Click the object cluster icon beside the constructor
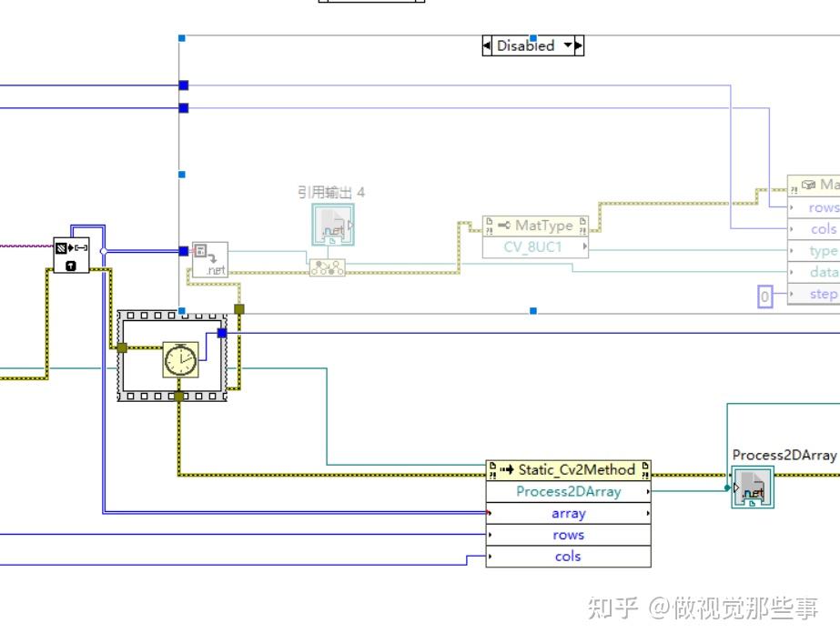This screenshot has width=840, height=643. coord(326,266)
